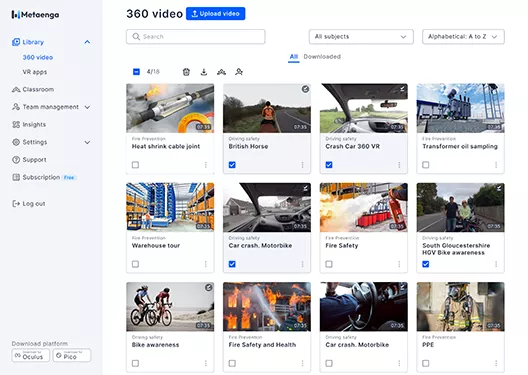Click the 4/18 selection count
528x375 pixels.
click(153, 72)
